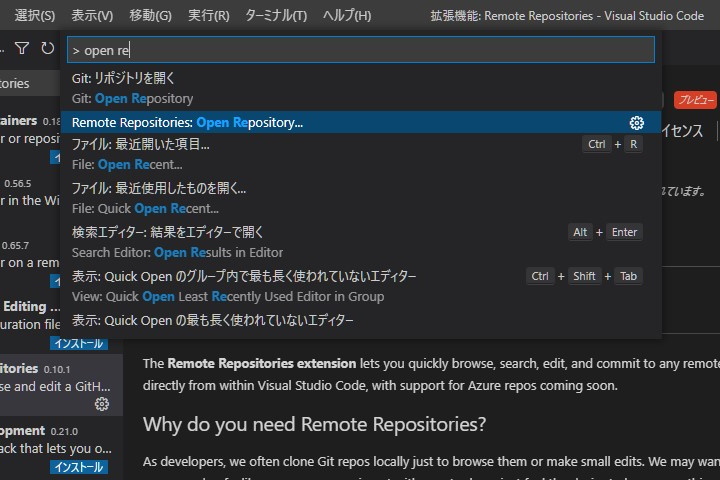Screen dimensions: 720x480
Task: Open the ターミナル(T) menu
Action: pos(276,16)
